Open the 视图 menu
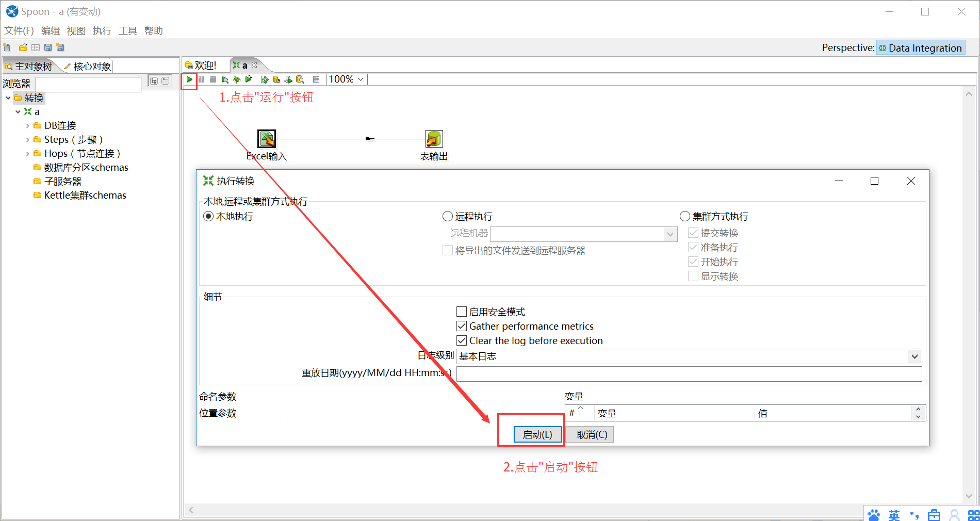 (76, 30)
